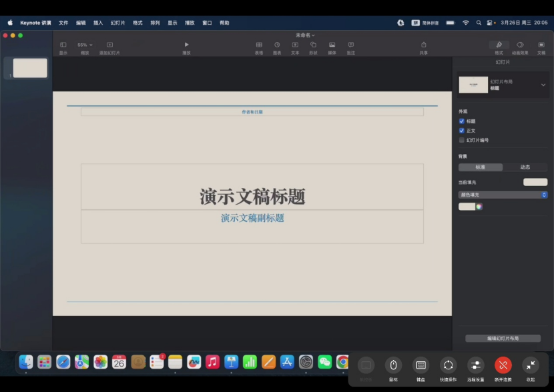Open the Media (媒体) menu icon
Viewport: 554px width, 392px height.
pos(332,45)
